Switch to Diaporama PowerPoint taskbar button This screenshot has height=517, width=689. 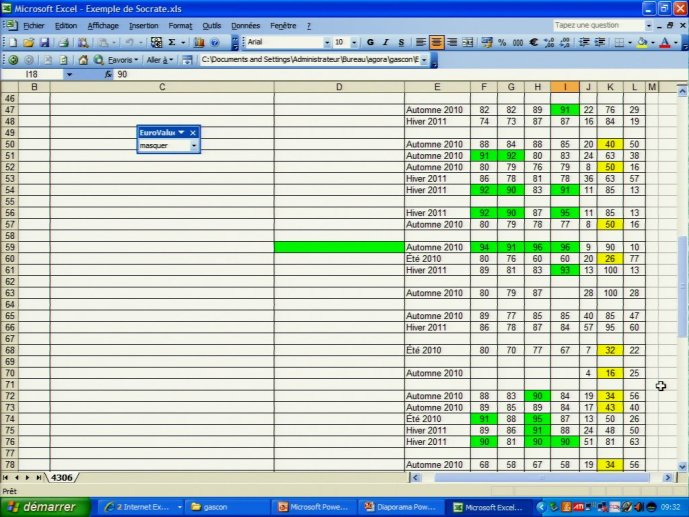pos(400,507)
